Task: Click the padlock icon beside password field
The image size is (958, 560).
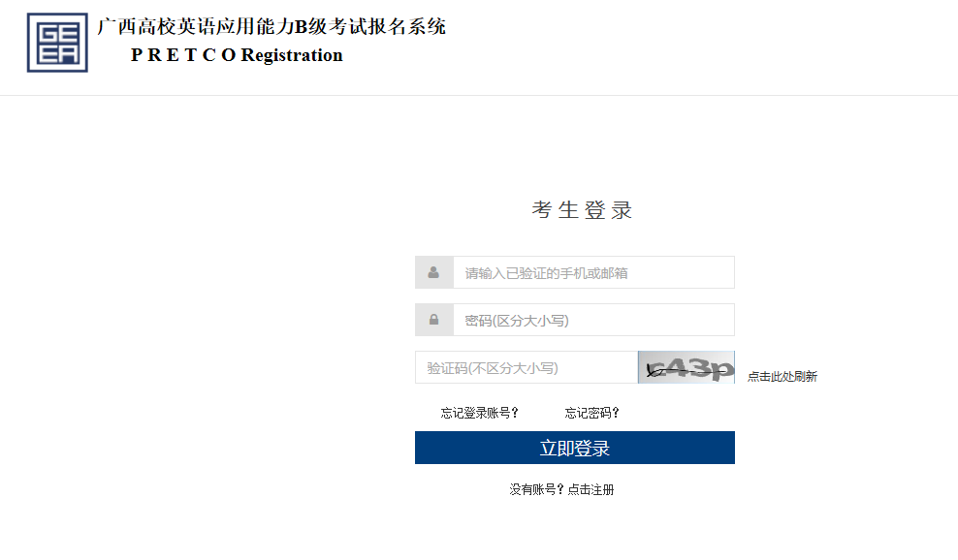Action: pyautogui.click(x=433, y=320)
